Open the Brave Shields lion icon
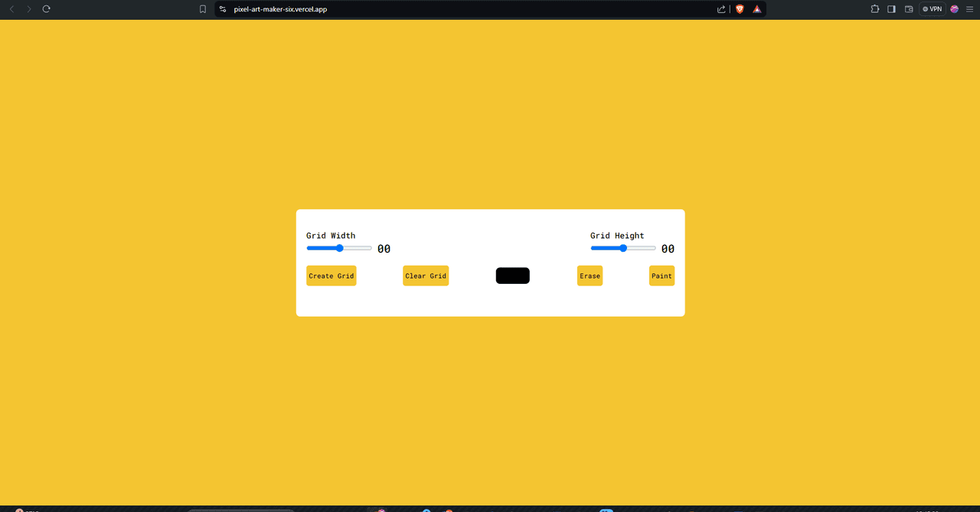The image size is (980, 512). [x=740, y=9]
